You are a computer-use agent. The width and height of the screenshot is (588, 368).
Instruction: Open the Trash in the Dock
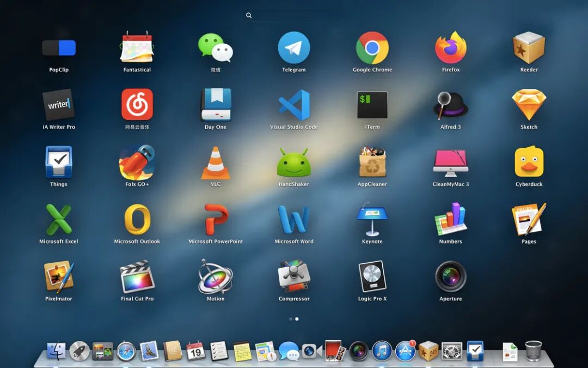click(x=533, y=351)
